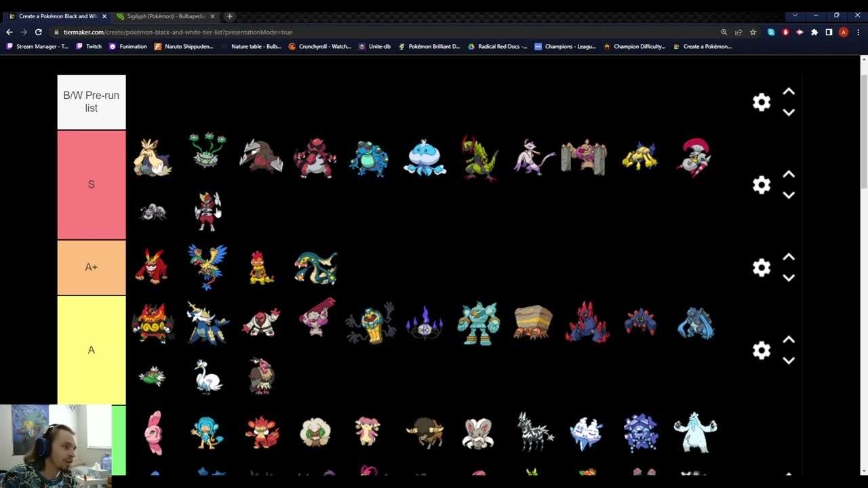Switch to Create a Pokémon Black and White tab

(x=58, y=16)
